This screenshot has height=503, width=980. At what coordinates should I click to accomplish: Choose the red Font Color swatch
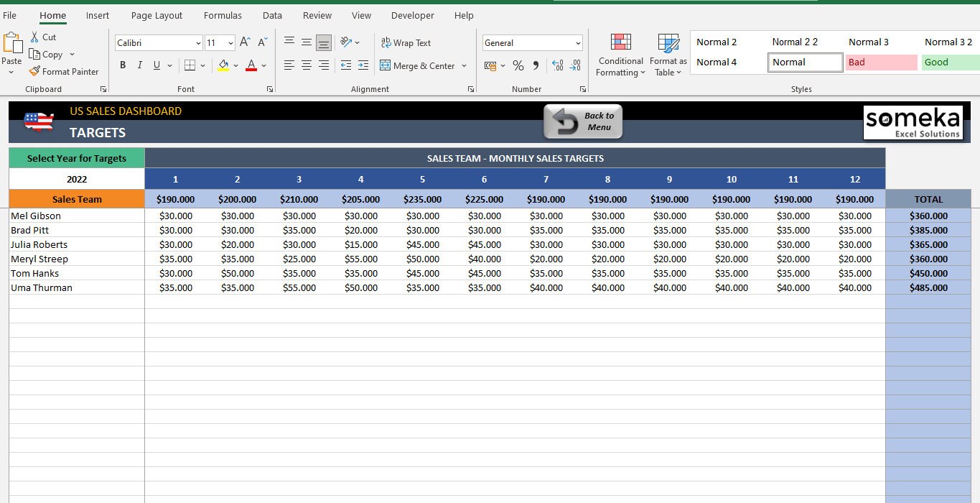251,65
